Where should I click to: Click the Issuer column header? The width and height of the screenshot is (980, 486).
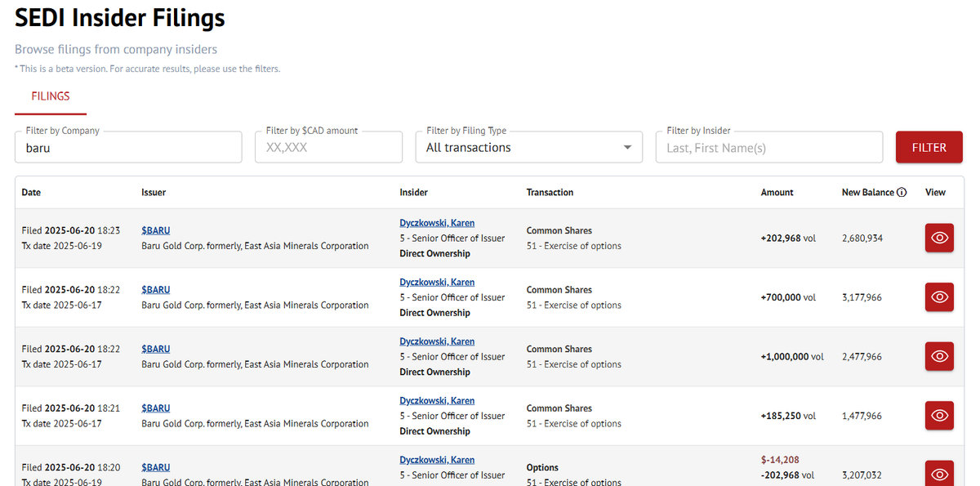pos(154,193)
